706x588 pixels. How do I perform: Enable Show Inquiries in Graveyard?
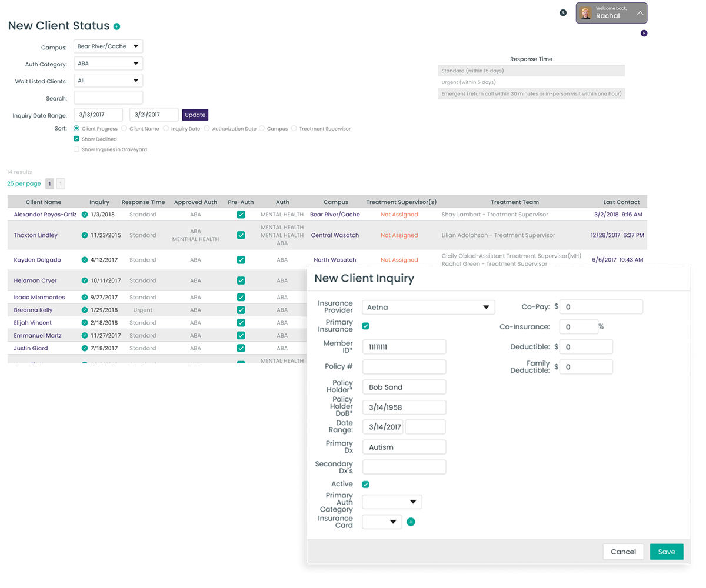click(76, 149)
